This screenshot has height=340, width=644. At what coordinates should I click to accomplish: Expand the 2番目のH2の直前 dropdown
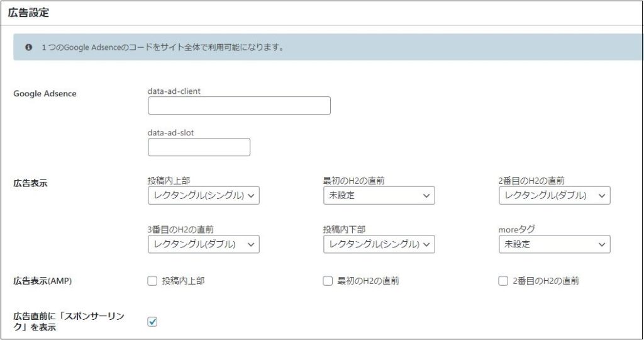(x=554, y=196)
